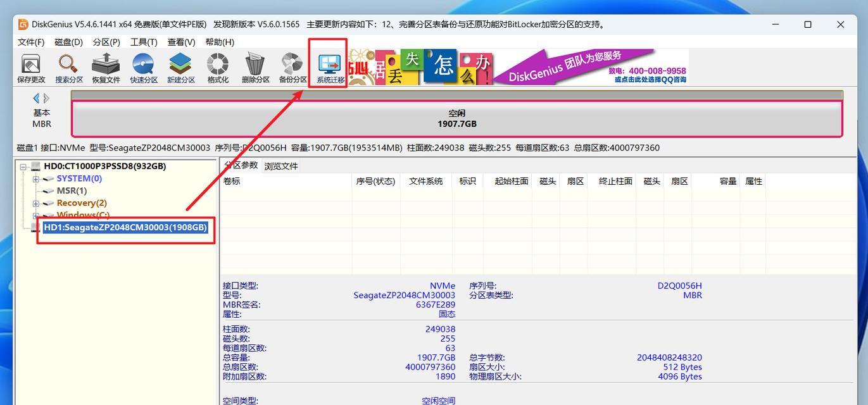Click the QQ consultation link 或点击此处选择QQ咨询

650,80
